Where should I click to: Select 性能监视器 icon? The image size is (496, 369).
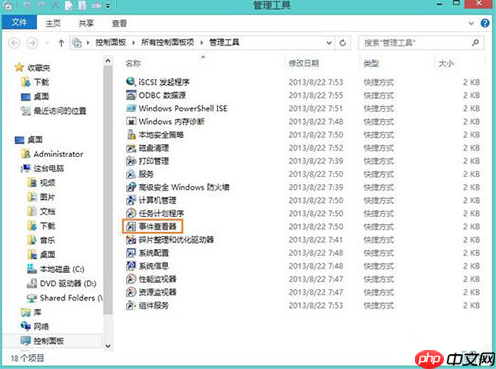(x=131, y=279)
